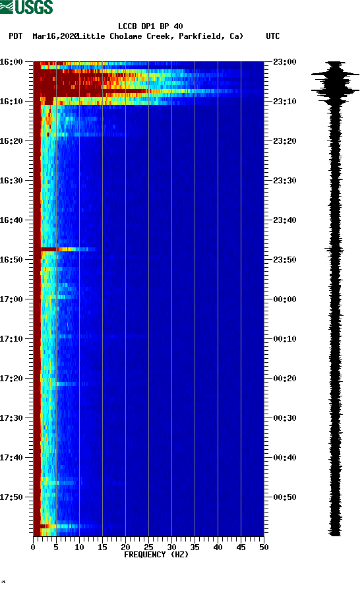The height and width of the screenshot is (589, 364).
Task: Click the 00:30 UTC time label
Action: 285,418
